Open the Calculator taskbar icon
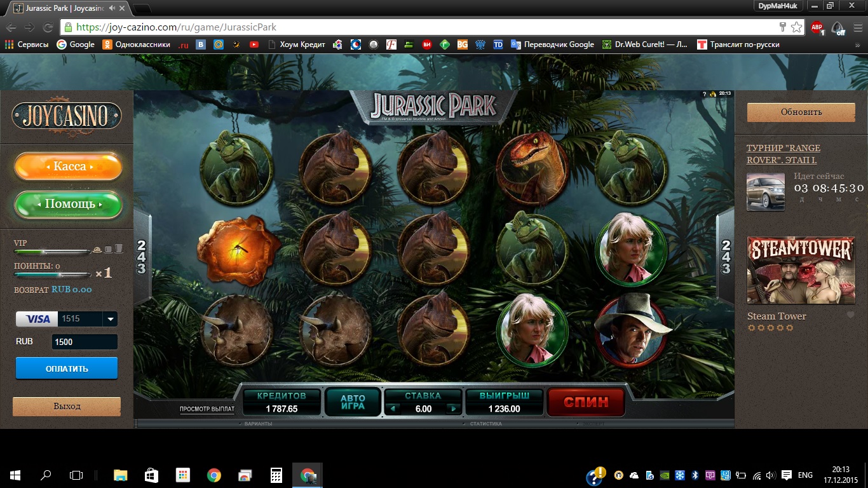Screen dimensions: 868x488 click(x=276, y=475)
